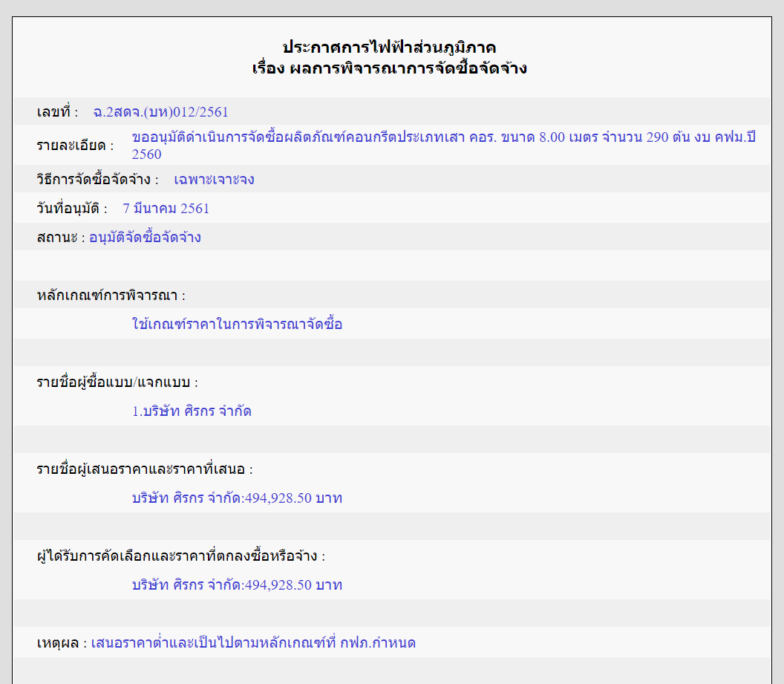The height and width of the screenshot is (684, 784).
Task: Select the entry '1.บริษัท ศิรกร จำกัด'
Action: click(x=192, y=411)
